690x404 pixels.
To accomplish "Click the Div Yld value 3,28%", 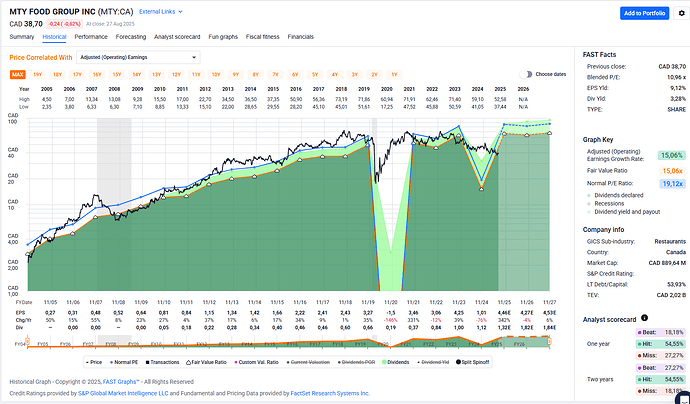I will (x=678, y=99).
